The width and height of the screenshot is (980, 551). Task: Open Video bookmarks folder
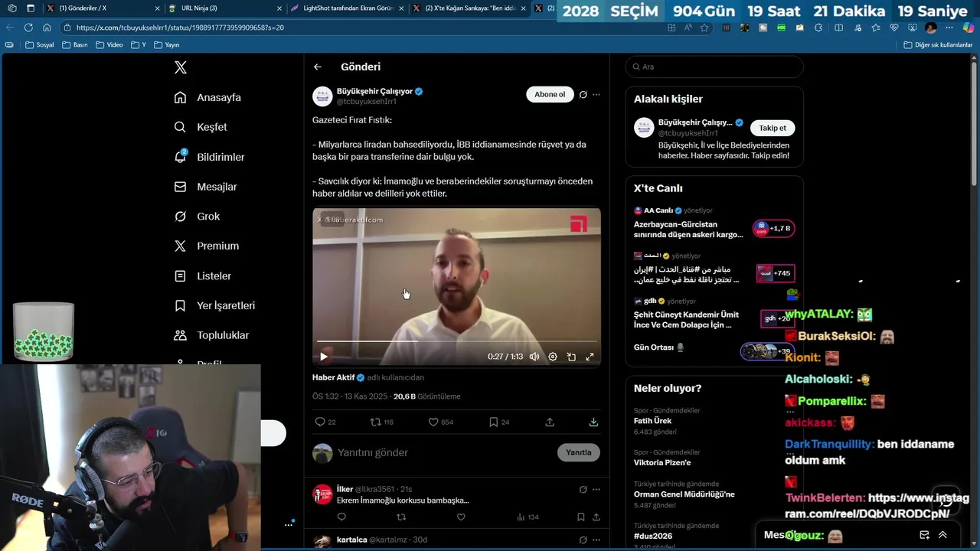coord(109,45)
